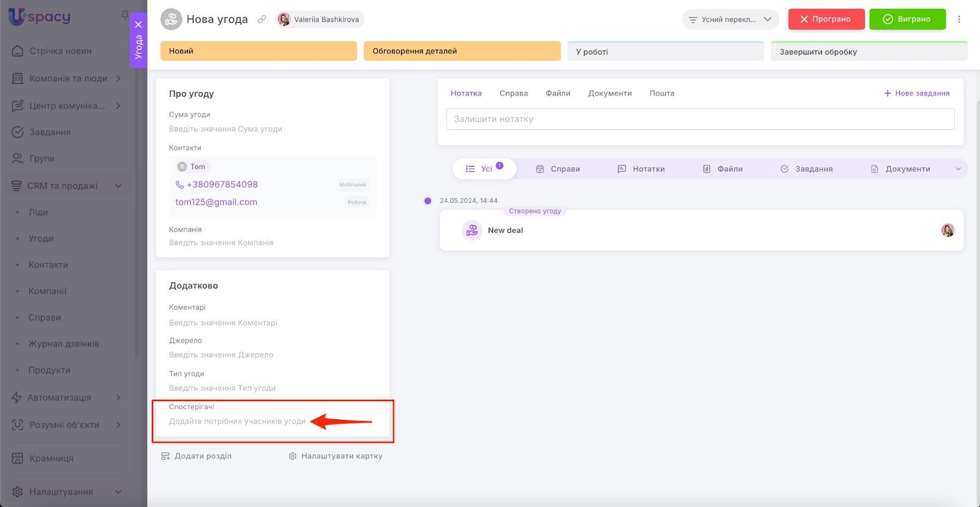Screen dimensions: 980x507
Task: Mark the deal as Виграно
Action: click(x=907, y=20)
